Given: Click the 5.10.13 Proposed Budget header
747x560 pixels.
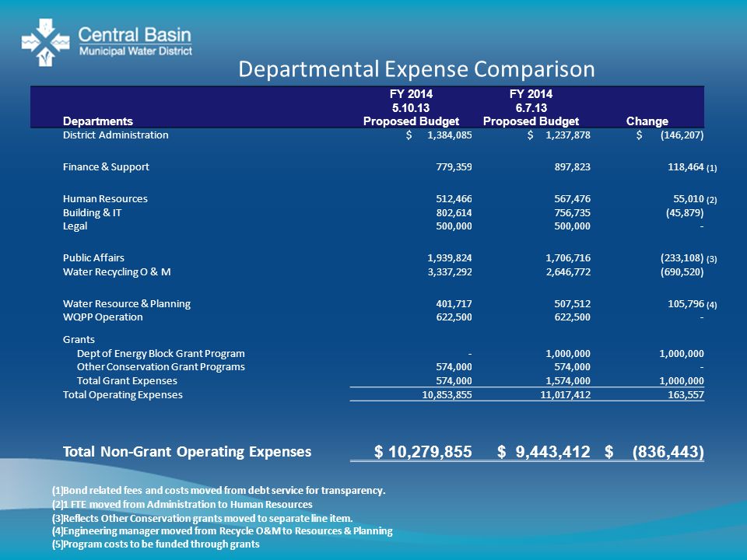Looking at the screenshot, I should [411, 107].
